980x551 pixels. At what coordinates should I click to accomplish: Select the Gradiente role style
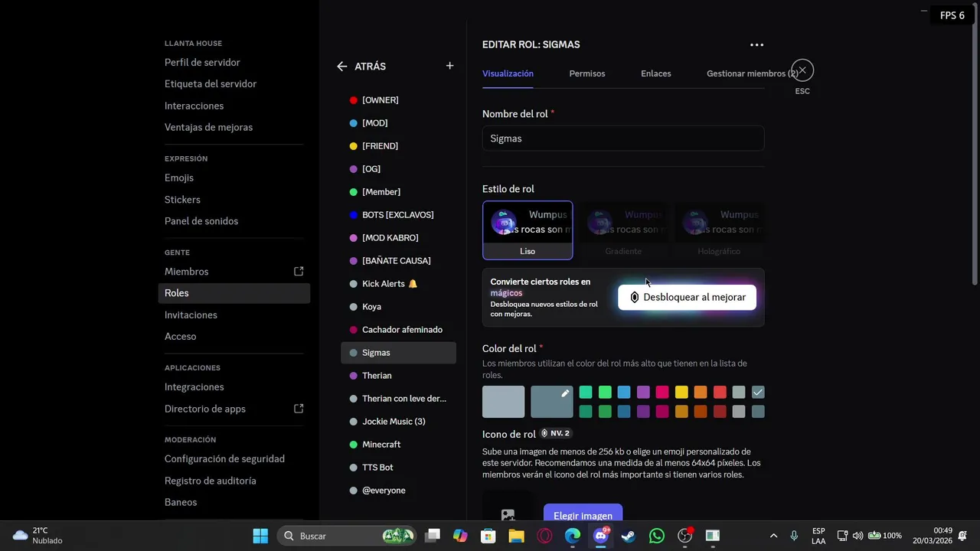[623, 230]
